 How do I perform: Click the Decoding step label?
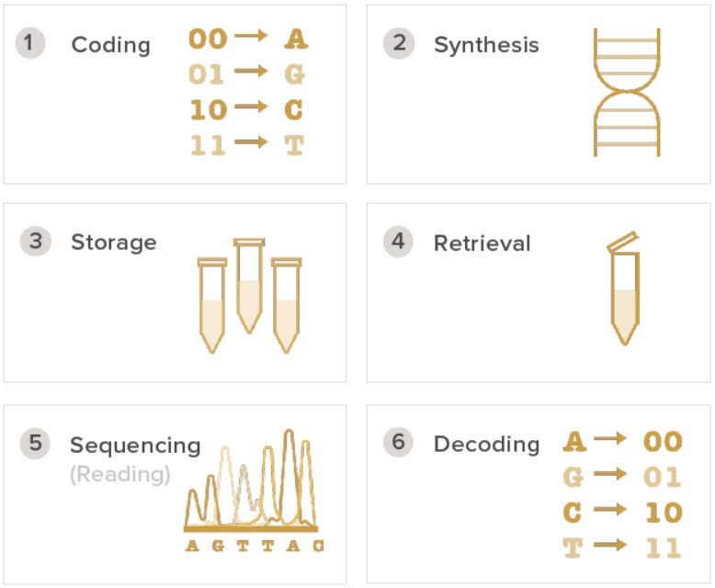[x=486, y=444]
